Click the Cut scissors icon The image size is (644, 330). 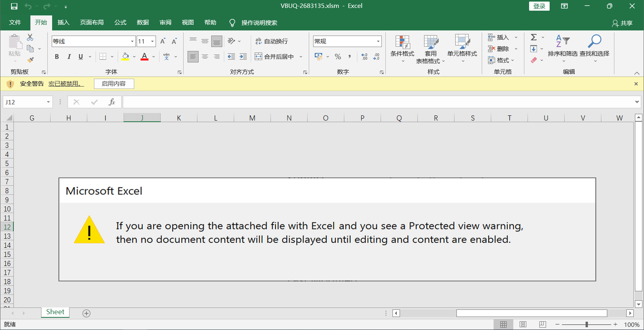point(30,38)
